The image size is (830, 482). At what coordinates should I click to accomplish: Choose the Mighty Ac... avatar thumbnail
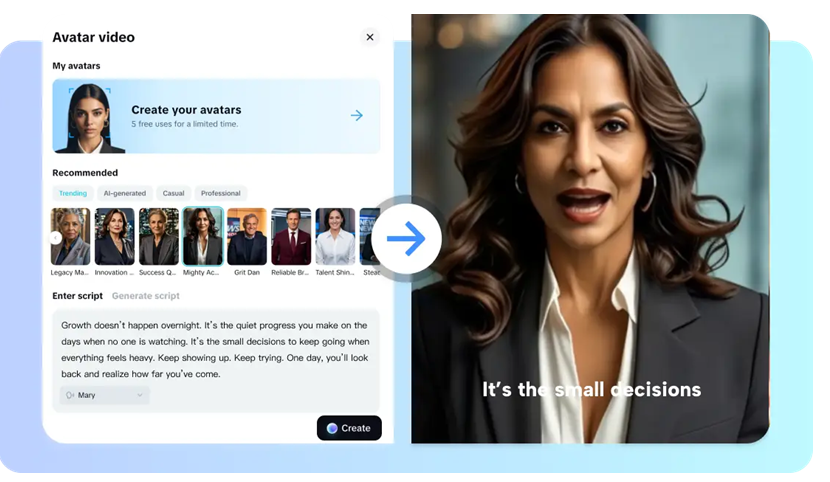click(x=203, y=237)
